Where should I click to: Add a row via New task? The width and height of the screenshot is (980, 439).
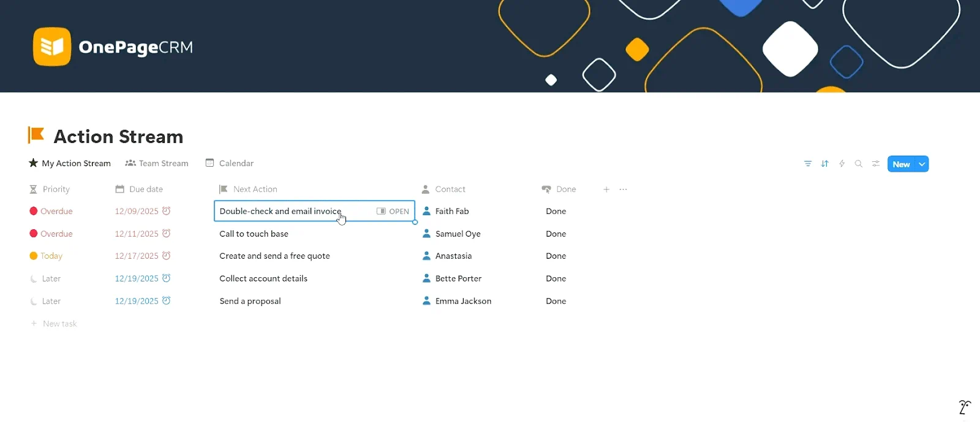(x=54, y=324)
